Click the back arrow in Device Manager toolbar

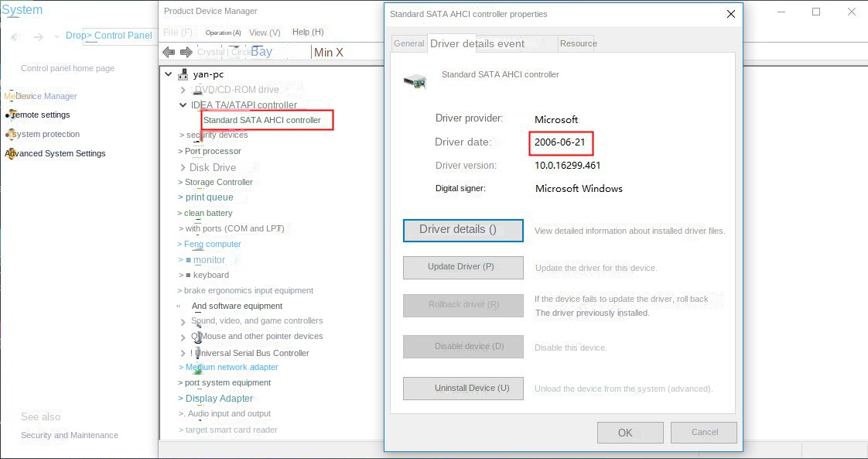(169, 52)
